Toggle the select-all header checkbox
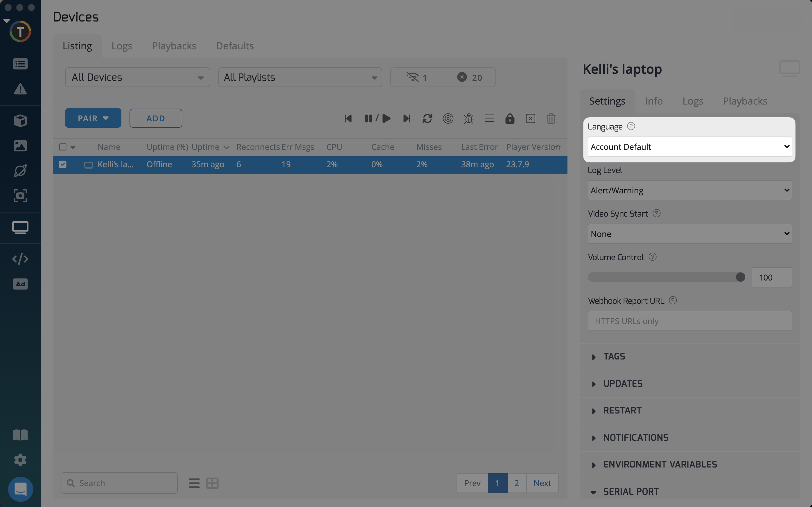This screenshot has width=812, height=507. pyautogui.click(x=63, y=147)
